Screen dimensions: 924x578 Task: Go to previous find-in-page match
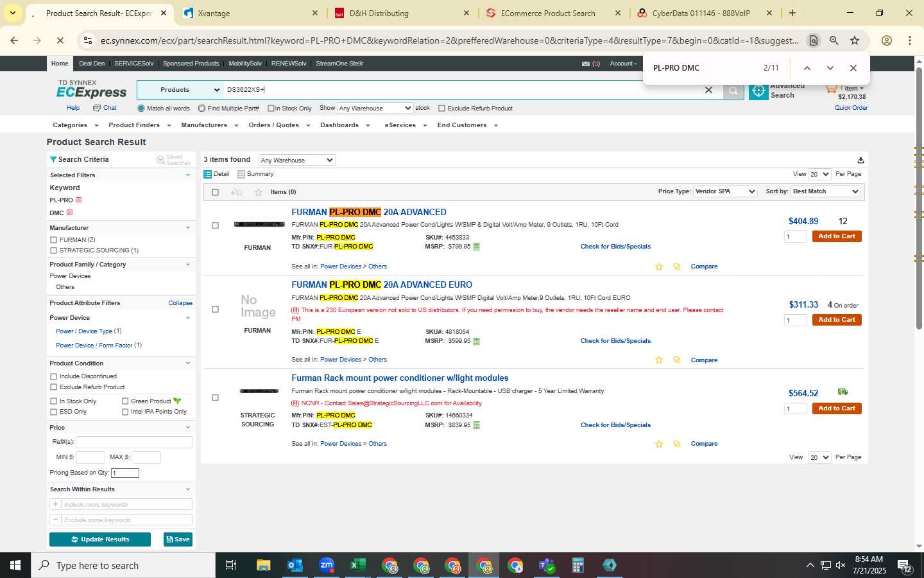click(x=807, y=68)
